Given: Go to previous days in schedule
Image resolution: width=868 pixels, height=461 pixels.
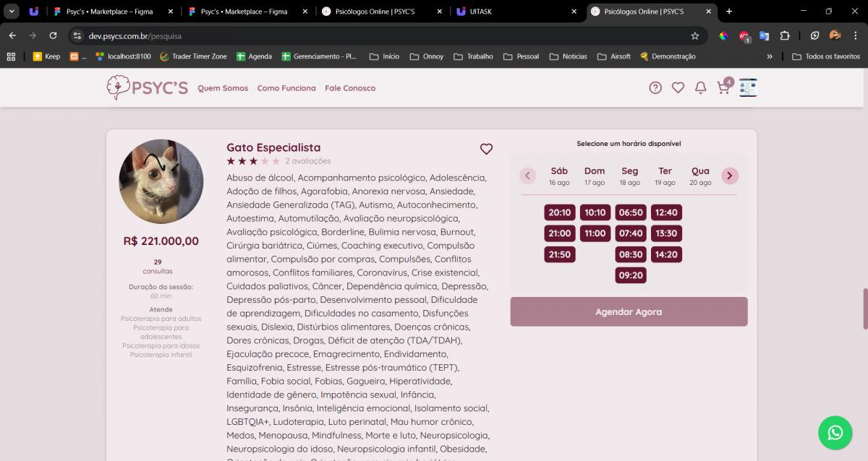Looking at the screenshot, I should click(528, 176).
